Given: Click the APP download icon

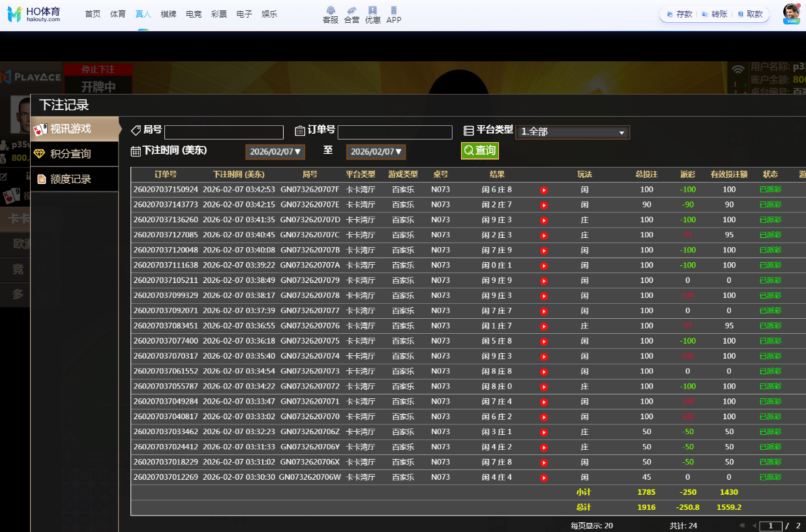Looking at the screenshot, I should 393,14.
